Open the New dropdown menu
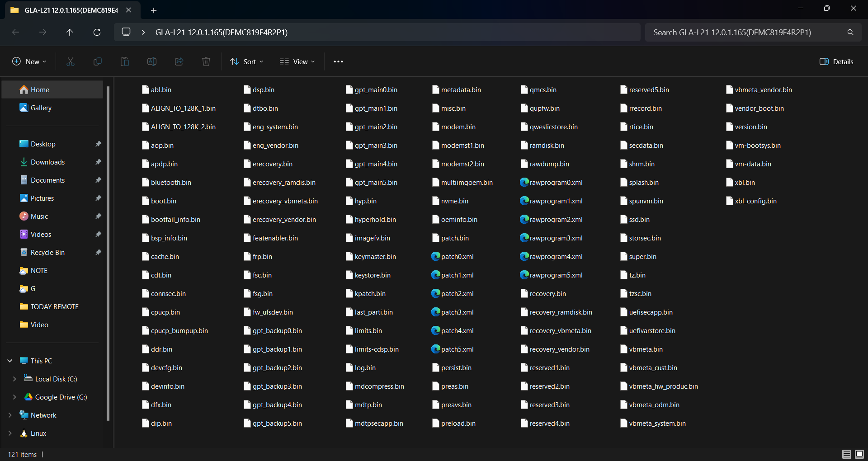The width and height of the screenshot is (868, 461). [29, 61]
